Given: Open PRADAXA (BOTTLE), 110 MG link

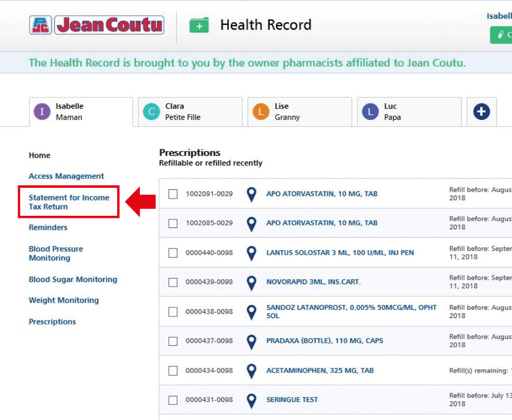Looking at the screenshot, I should click(x=325, y=341).
